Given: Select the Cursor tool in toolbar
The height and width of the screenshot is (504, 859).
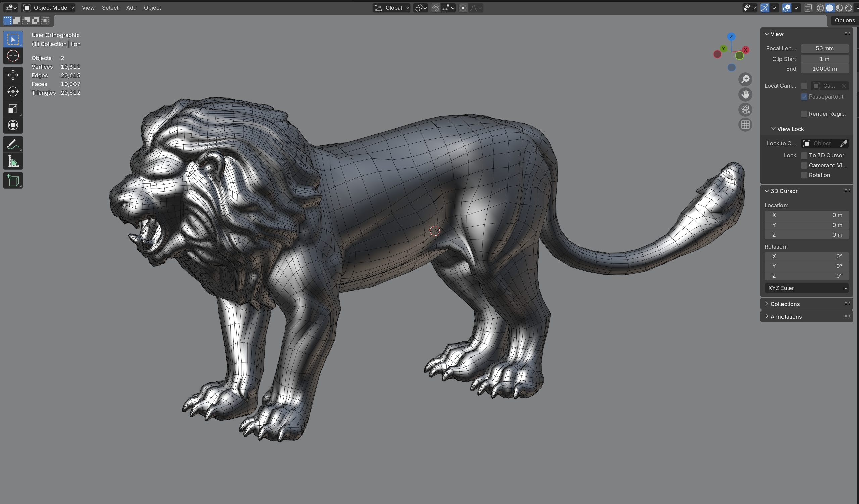Looking at the screenshot, I should pyautogui.click(x=13, y=56).
